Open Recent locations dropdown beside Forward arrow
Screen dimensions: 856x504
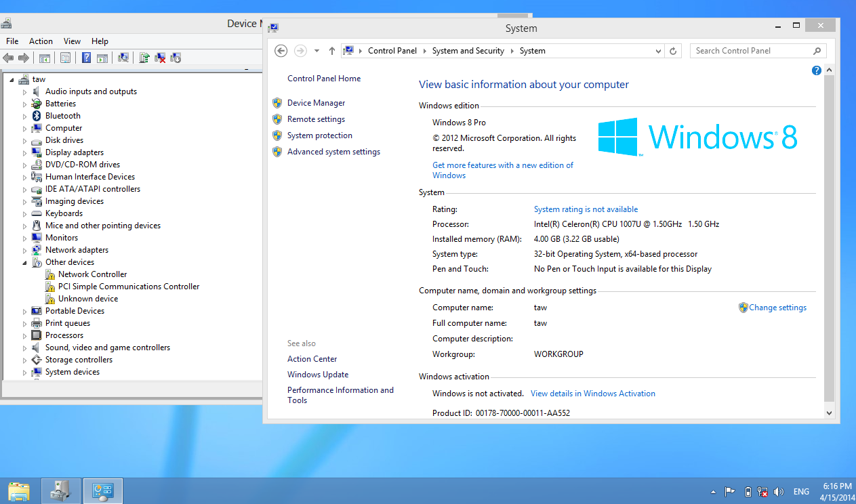point(317,51)
